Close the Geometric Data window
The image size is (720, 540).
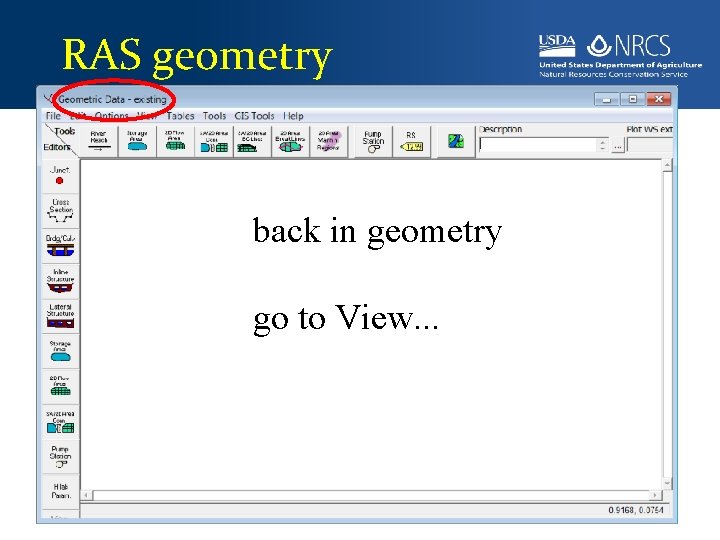click(658, 99)
